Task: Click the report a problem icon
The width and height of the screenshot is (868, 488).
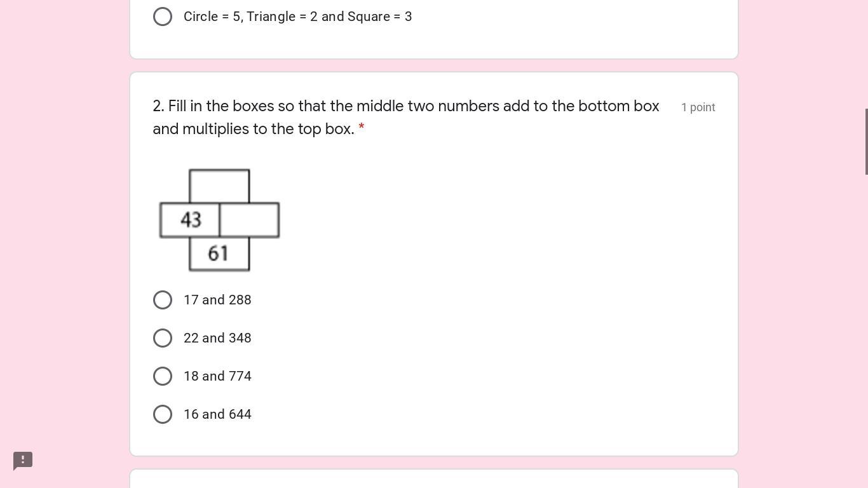Action: pyautogui.click(x=23, y=460)
